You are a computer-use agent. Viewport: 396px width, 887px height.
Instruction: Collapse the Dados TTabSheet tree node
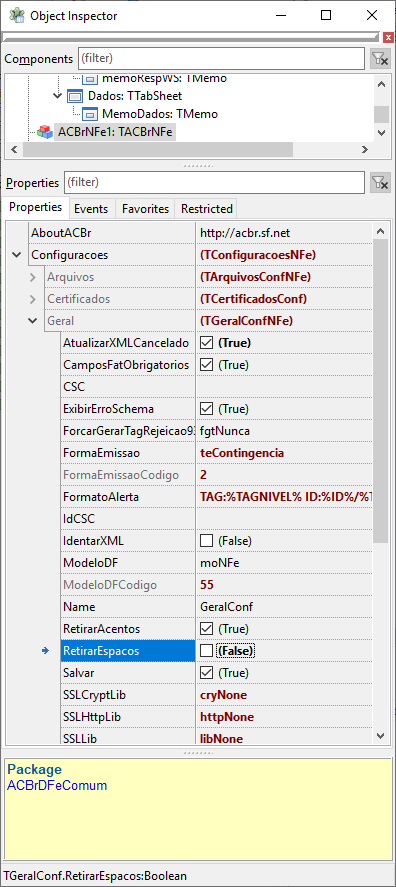(x=57, y=96)
